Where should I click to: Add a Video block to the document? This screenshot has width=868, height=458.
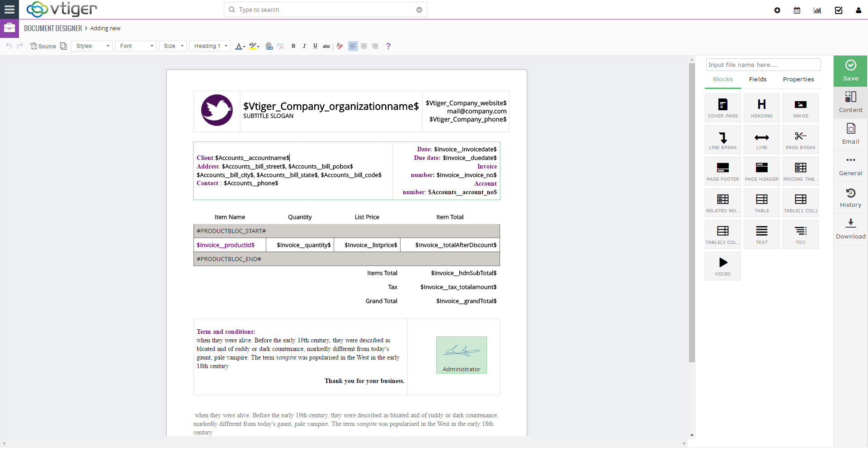(x=722, y=266)
